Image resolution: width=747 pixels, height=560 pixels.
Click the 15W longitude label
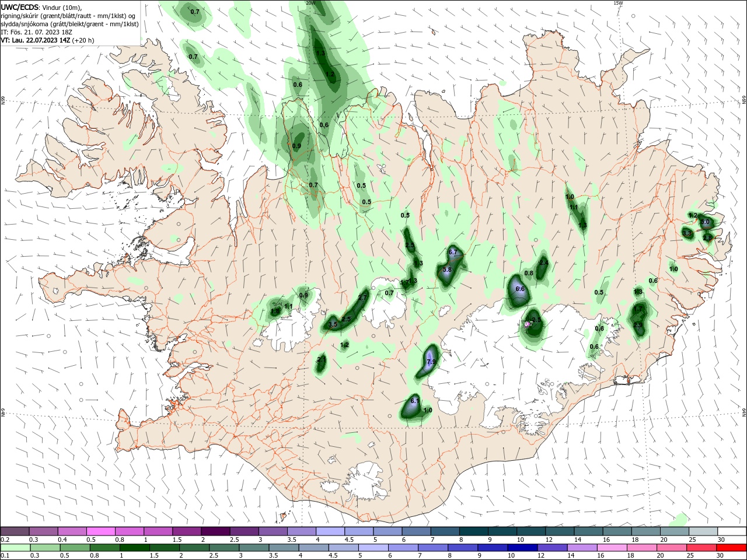[x=618, y=3]
